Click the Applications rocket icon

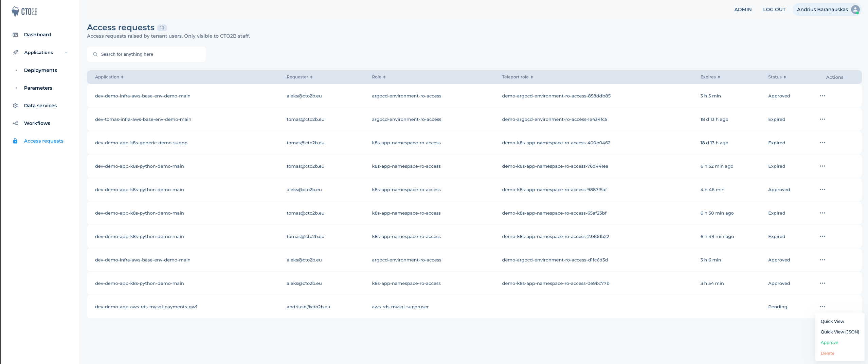pyautogui.click(x=16, y=52)
